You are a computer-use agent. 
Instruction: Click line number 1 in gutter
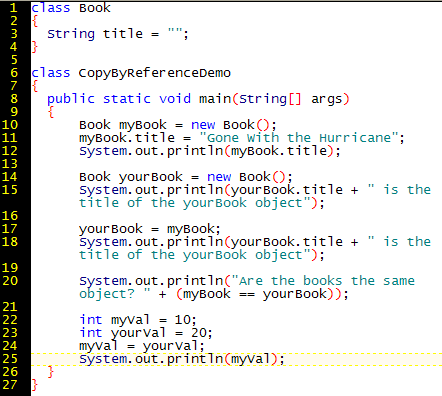(x=13, y=8)
